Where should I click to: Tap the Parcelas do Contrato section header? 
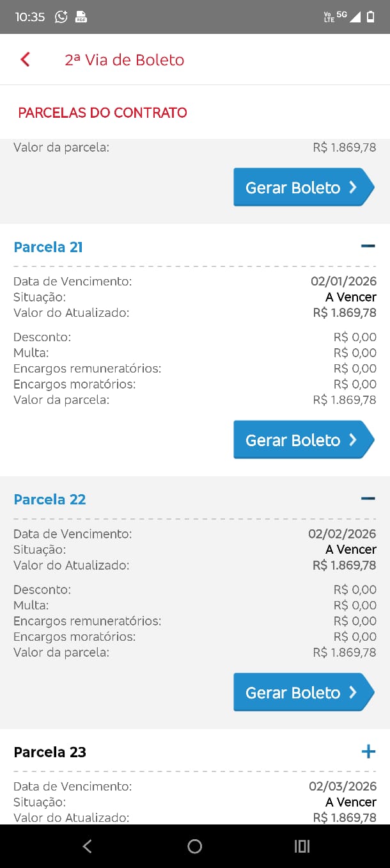pyautogui.click(x=102, y=113)
